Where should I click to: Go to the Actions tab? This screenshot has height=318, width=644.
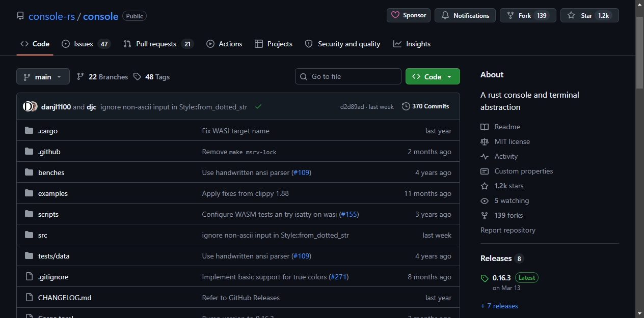click(224, 44)
